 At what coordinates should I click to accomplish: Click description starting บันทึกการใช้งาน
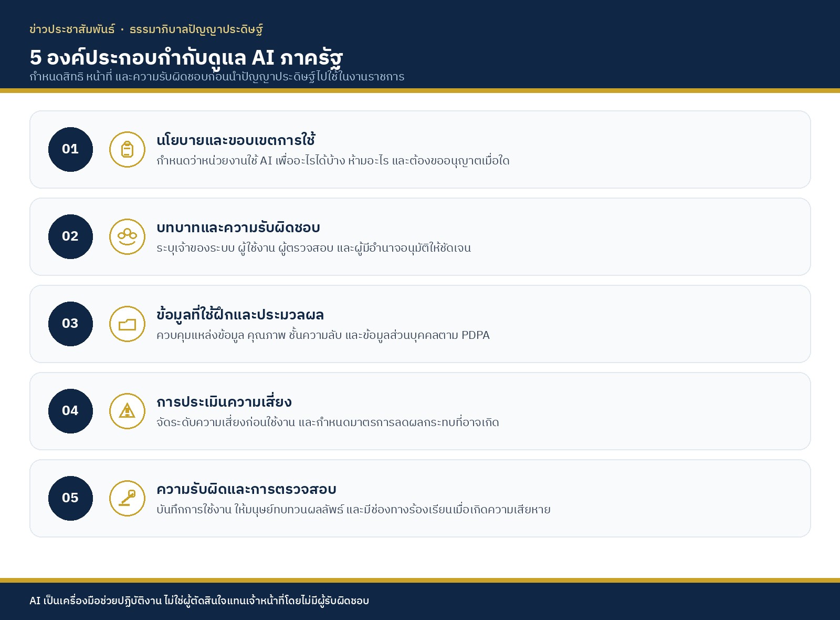353,509
